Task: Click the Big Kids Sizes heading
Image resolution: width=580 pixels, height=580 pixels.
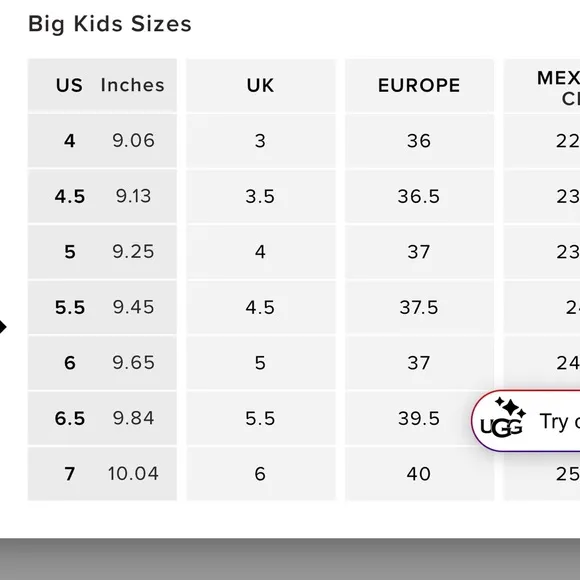Action: tap(110, 24)
